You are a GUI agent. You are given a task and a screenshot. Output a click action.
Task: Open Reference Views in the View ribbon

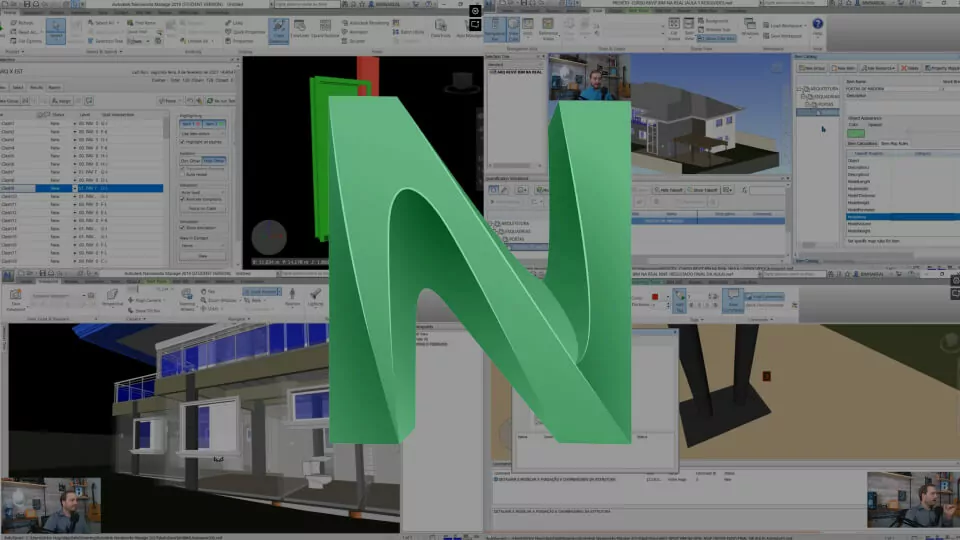pyautogui.click(x=547, y=29)
